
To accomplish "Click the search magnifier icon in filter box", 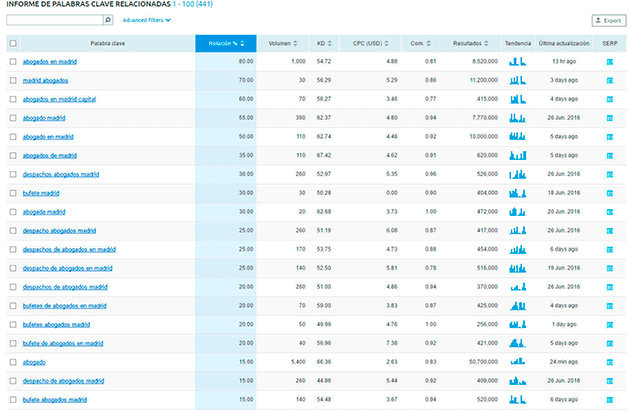I will [108, 20].
